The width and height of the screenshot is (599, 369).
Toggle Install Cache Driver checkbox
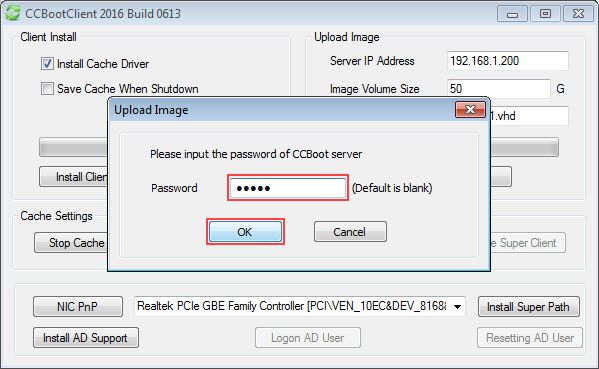click(x=47, y=63)
